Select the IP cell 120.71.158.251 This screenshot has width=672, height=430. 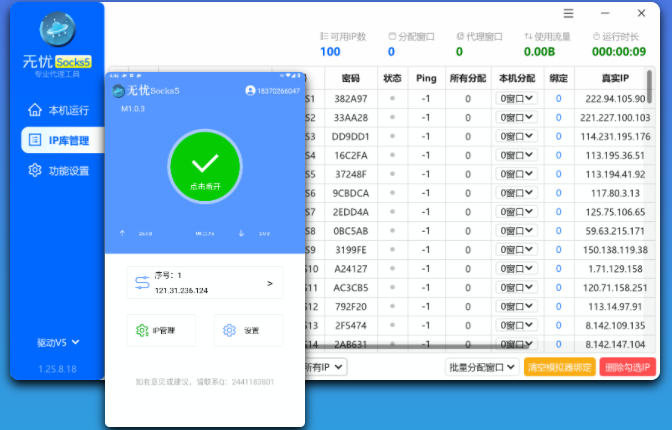pyautogui.click(x=615, y=287)
